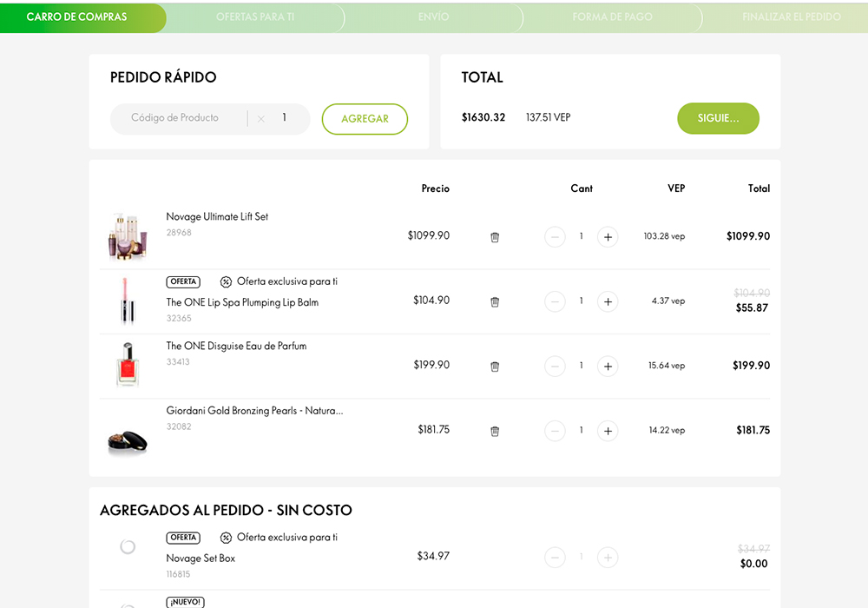Click product code 32082
This screenshot has width=868, height=608.
179,426
